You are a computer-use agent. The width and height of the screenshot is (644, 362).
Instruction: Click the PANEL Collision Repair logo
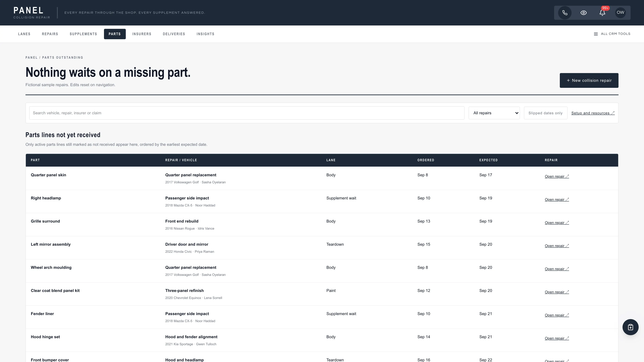pyautogui.click(x=32, y=13)
